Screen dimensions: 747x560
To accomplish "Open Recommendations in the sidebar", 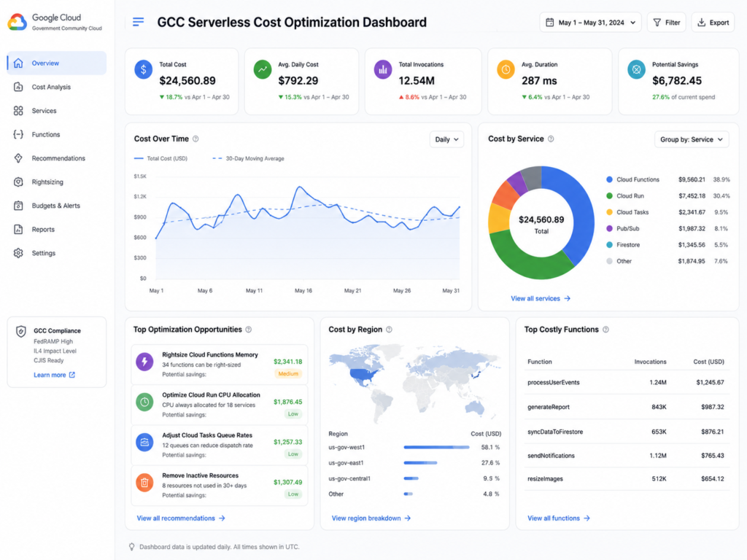I will tap(56, 158).
